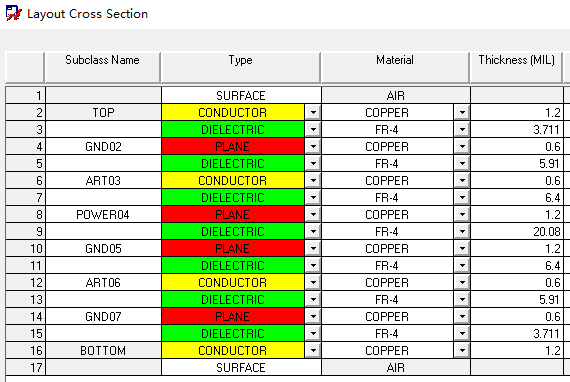Screen dimensions: 570x382
Task: Expand the Type dropdown for GND02 row
Action: coord(313,146)
